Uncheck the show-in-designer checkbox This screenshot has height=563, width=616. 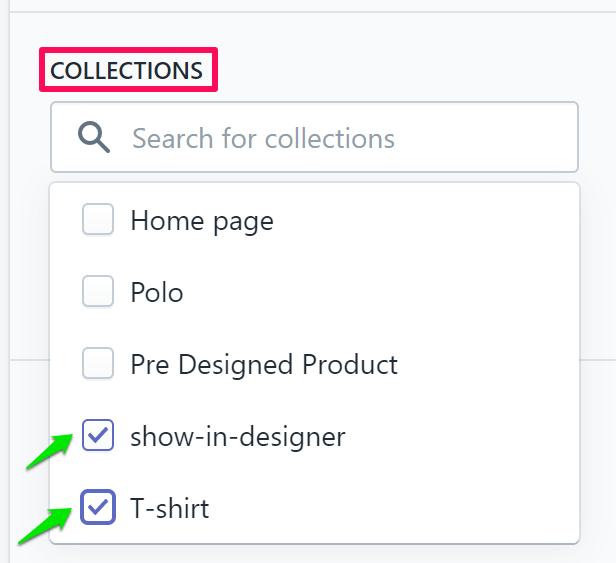(x=98, y=436)
